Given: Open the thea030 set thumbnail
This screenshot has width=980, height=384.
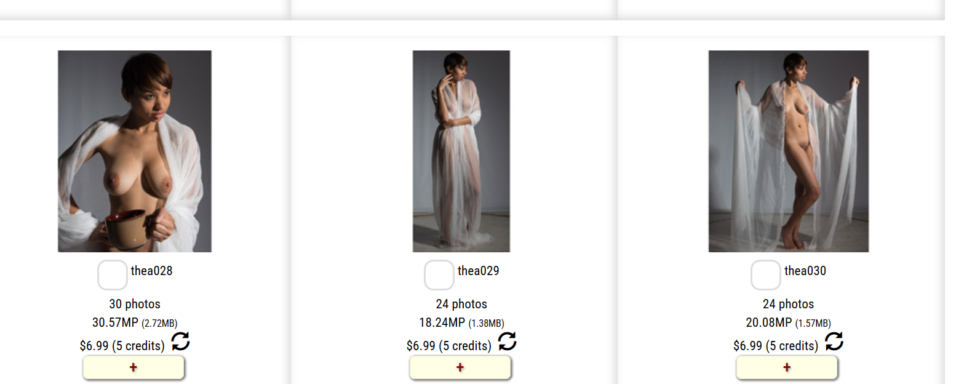Looking at the screenshot, I should click(789, 151).
